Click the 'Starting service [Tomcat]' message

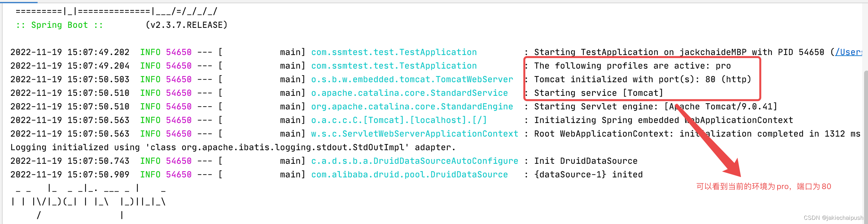tap(598, 93)
